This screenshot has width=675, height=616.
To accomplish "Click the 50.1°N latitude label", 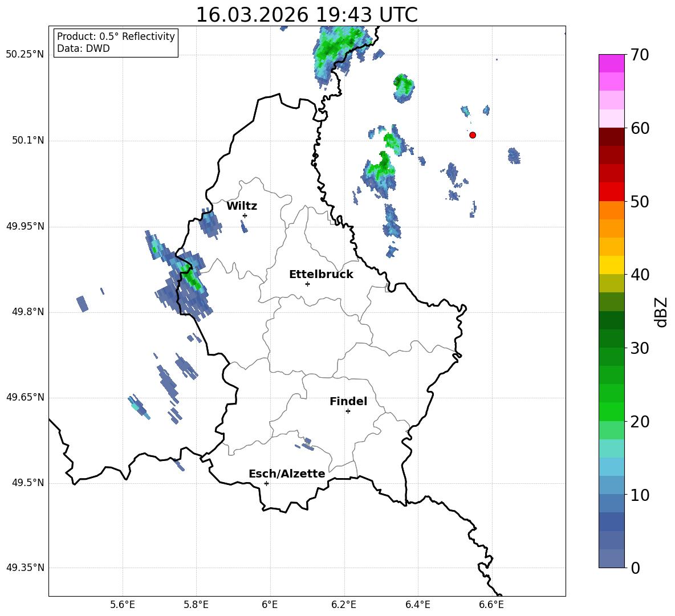I will point(28,140).
